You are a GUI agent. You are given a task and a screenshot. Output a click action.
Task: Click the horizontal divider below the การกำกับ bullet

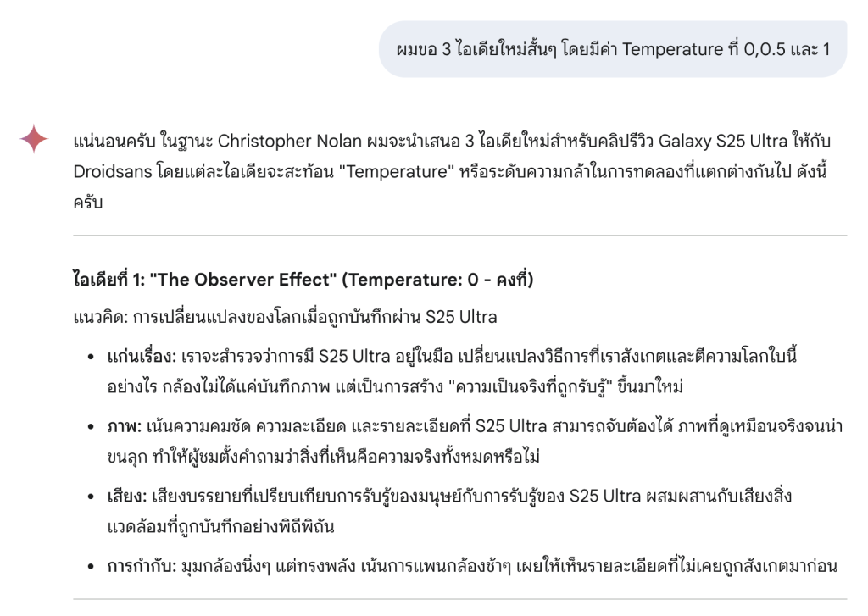pyautogui.click(x=460, y=599)
